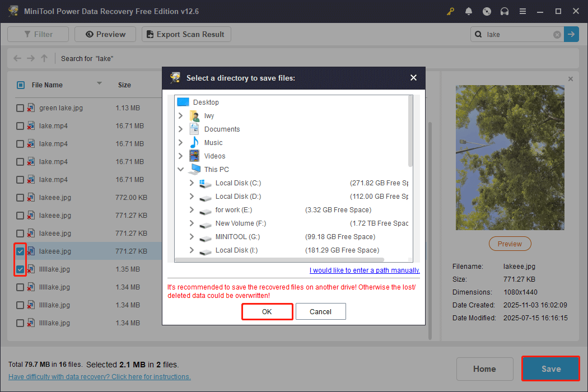Viewport: 588px width, 392px height.
Task: Open the enter a path manually link
Action: (364, 270)
